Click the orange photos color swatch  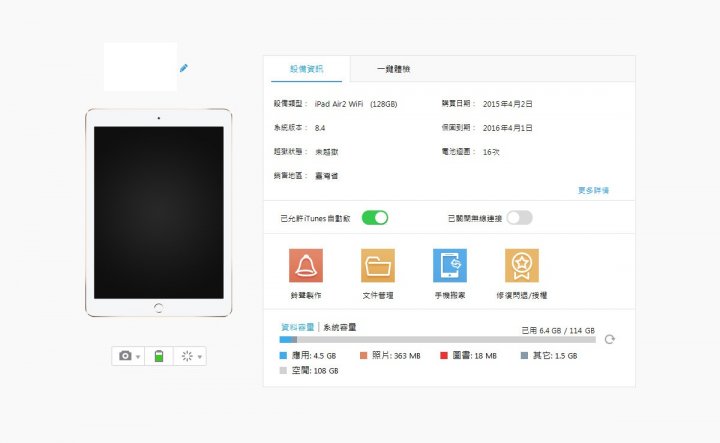(x=363, y=355)
